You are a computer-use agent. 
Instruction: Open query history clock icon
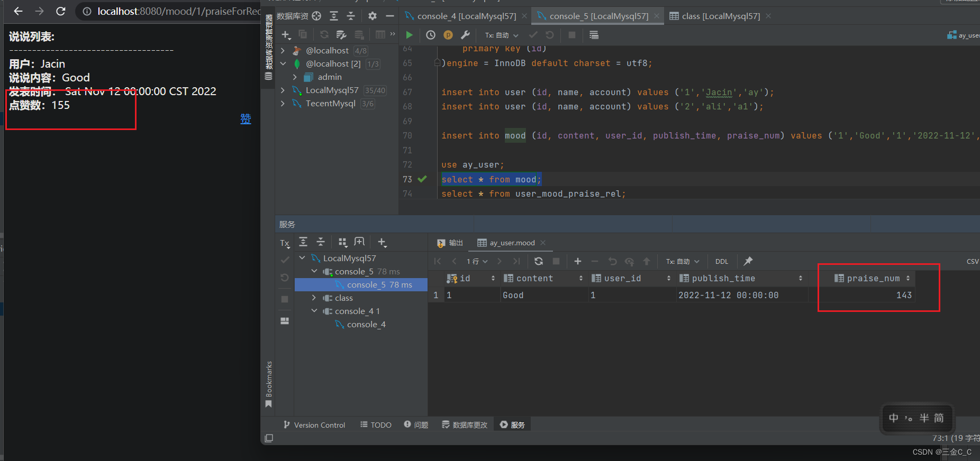431,35
